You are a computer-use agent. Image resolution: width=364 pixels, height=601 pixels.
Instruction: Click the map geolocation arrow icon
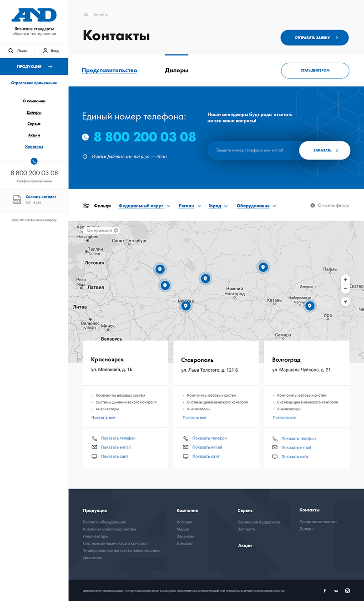tap(345, 302)
